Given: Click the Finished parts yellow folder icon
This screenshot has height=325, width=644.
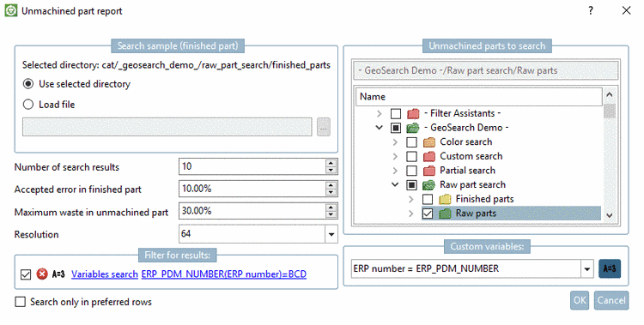Looking at the screenshot, I should coord(445,200).
